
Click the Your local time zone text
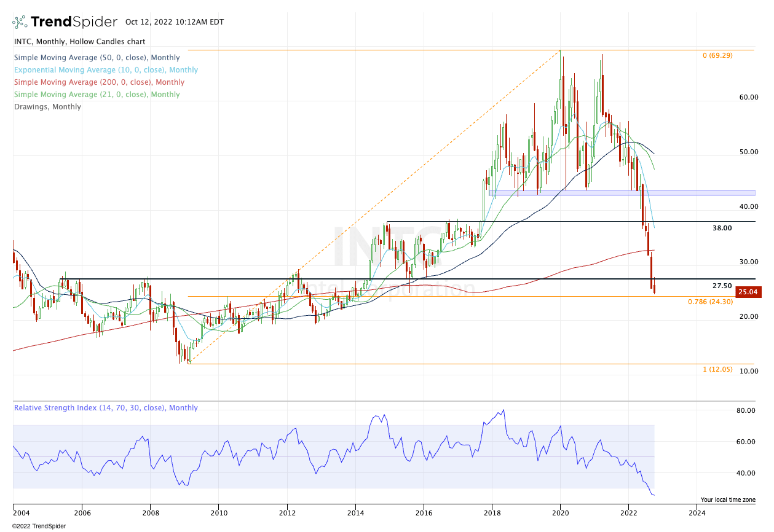point(728,500)
